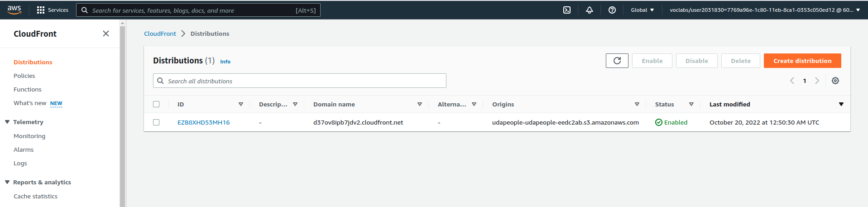The width and height of the screenshot is (868, 207).
Task: Open the Services grid menu
Action: tap(53, 10)
